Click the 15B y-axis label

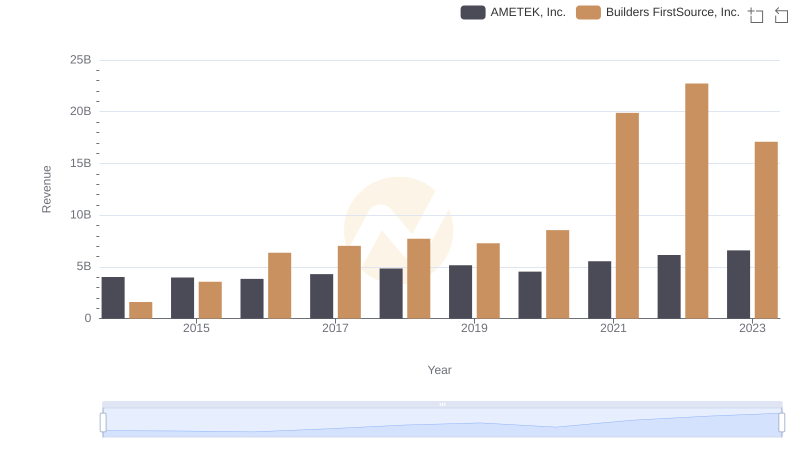pyautogui.click(x=81, y=163)
